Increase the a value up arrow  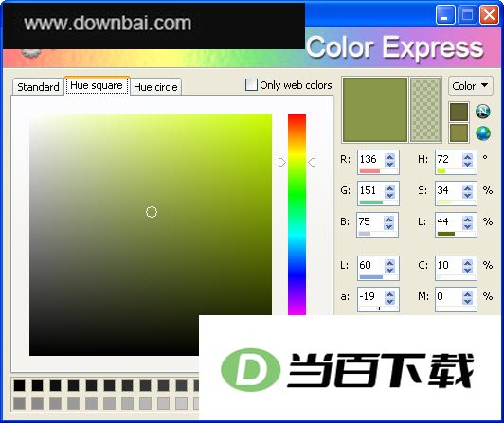coord(390,294)
